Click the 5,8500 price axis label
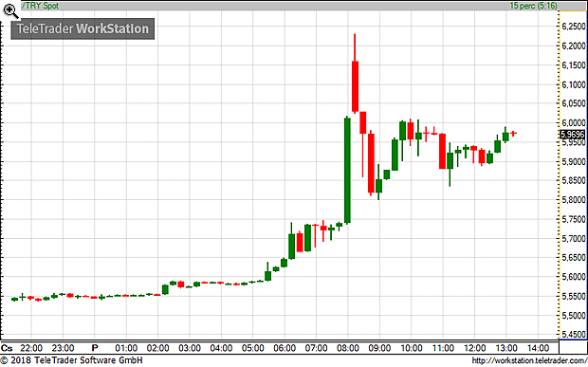 (x=574, y=181)
